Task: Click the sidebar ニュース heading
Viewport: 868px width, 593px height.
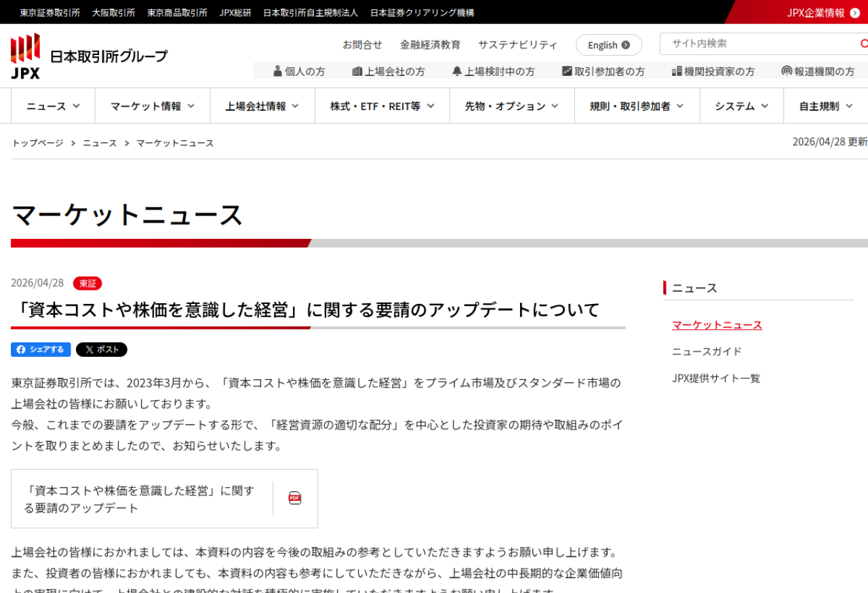Action: point(694,288)
